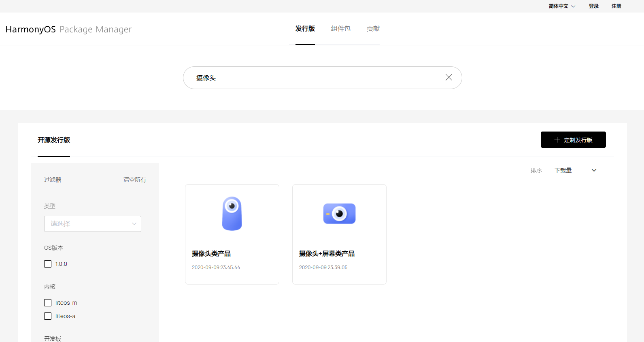Click the 定制发行版 button
This screenshot has height=342, width=644.
tap(573, 140)
